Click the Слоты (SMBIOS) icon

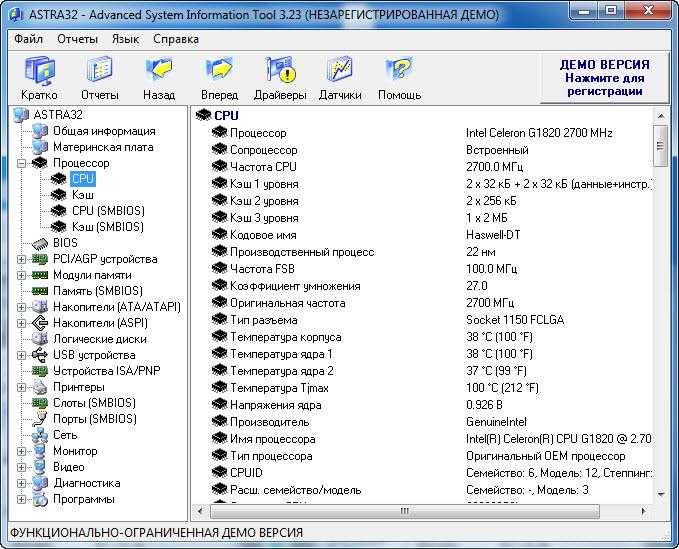coord(40,403)
